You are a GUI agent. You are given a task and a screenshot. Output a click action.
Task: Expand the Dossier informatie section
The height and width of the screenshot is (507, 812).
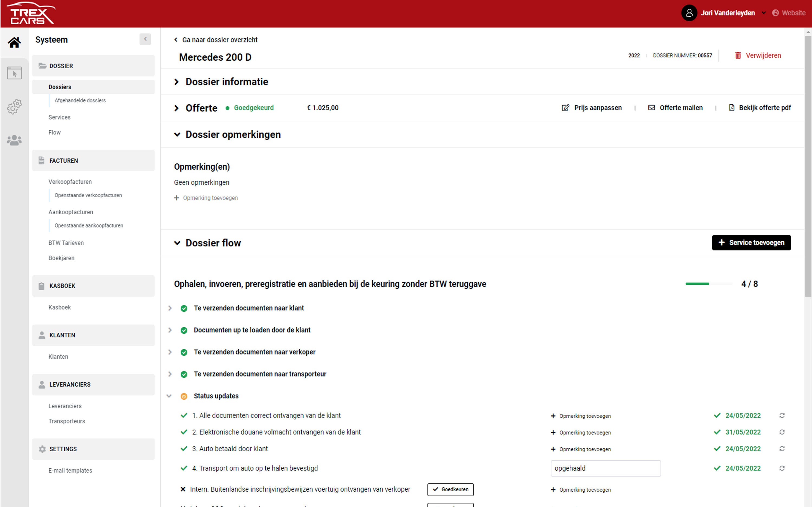tap(177, 82)
